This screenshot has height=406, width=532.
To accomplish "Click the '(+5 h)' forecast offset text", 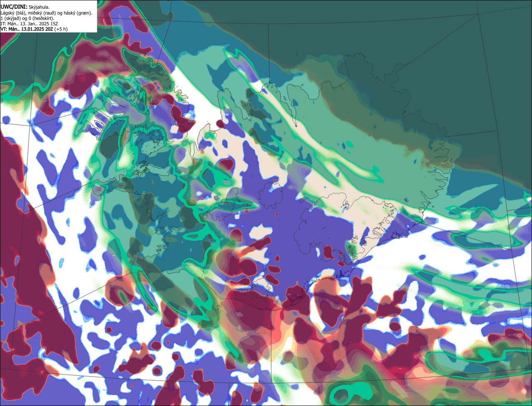I will (x=61, y=29).
